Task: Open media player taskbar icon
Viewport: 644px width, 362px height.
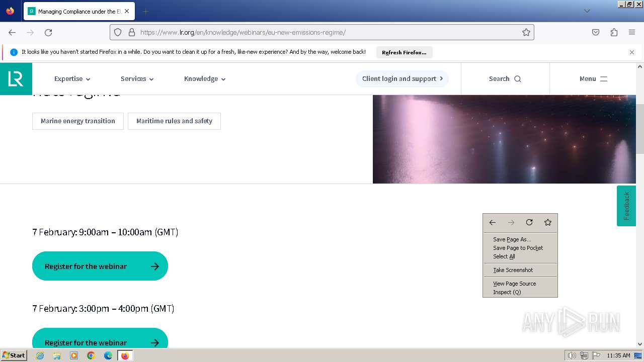Action: click(74, 355)
